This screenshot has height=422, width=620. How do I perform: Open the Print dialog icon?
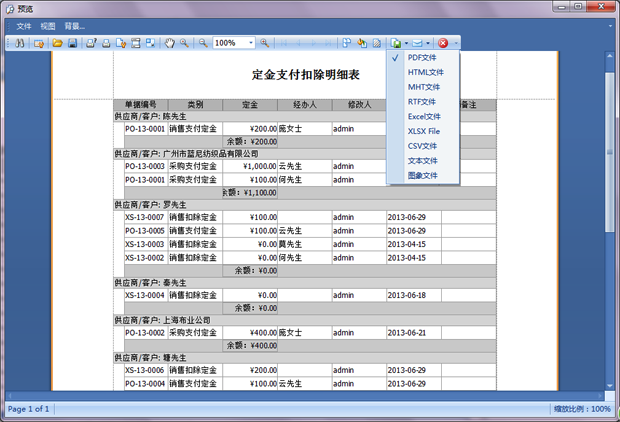91,43
